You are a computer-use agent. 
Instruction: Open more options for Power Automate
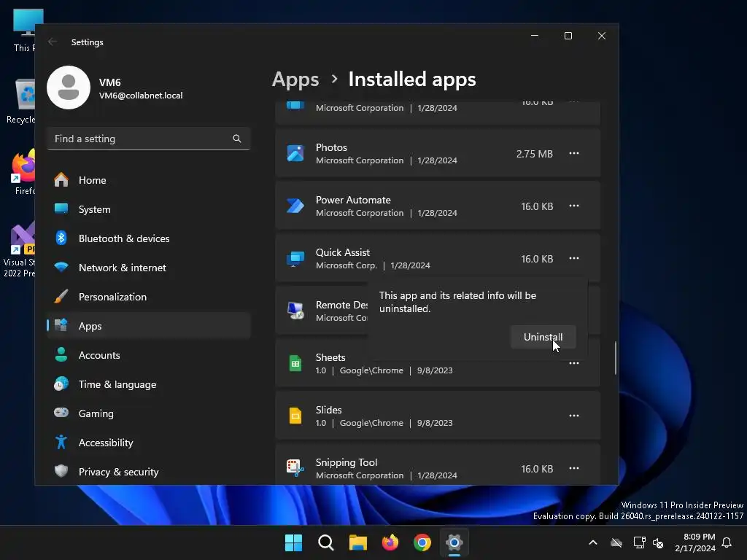[x=574, y=206]
